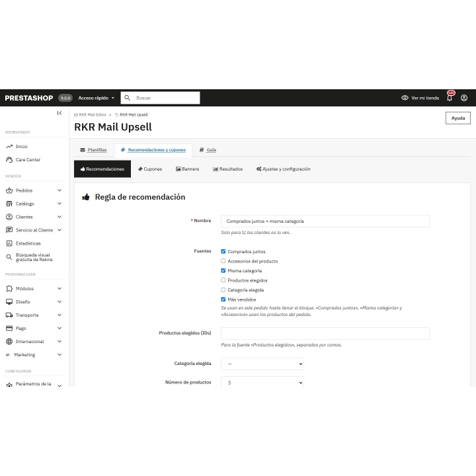The image size is (476, 476).
Task: Click the Estadísticas chart icon
Action: pos(9,243)
